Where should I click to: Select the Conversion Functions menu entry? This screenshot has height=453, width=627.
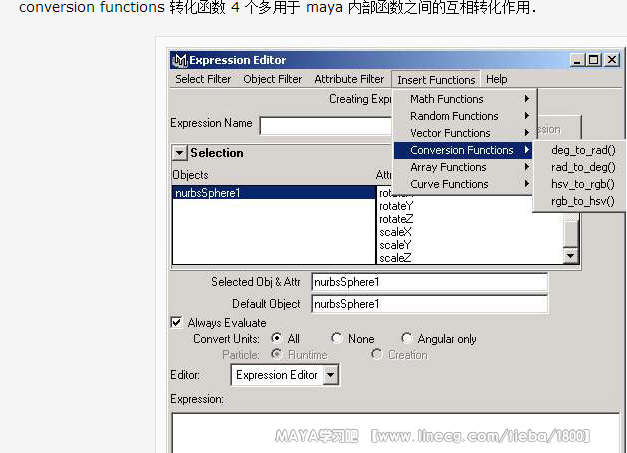[463, 150]
